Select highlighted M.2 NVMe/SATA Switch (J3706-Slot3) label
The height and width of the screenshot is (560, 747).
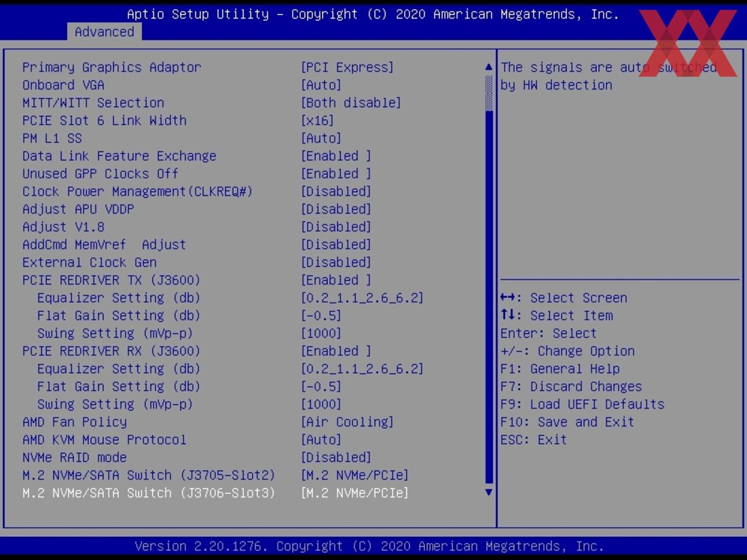(148, 493)
